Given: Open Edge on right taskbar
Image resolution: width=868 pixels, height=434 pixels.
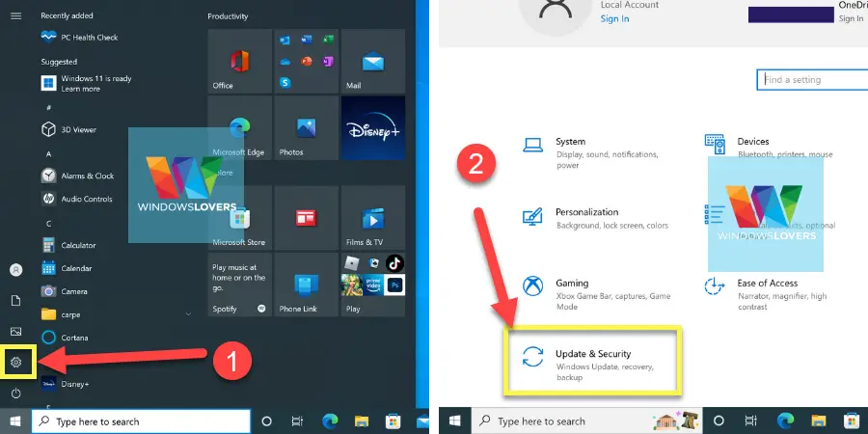Looking at the screenshot, I should coord(785,421).
